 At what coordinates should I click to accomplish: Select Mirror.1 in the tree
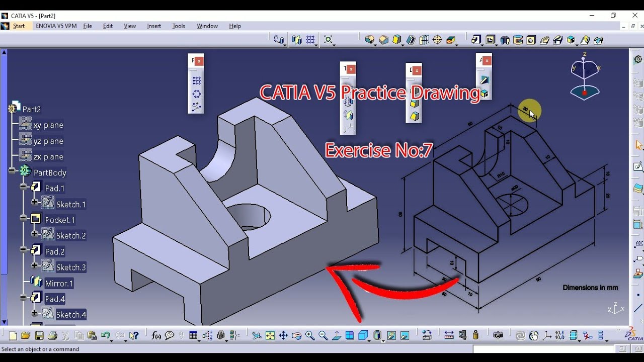pos(59,283)
